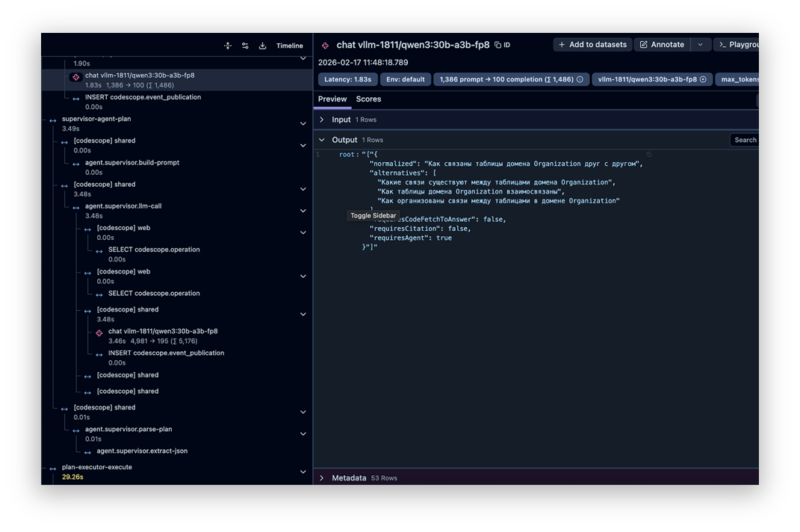Click the info icon on the token count badge
The image size is (800, 532).
(580, 79)
